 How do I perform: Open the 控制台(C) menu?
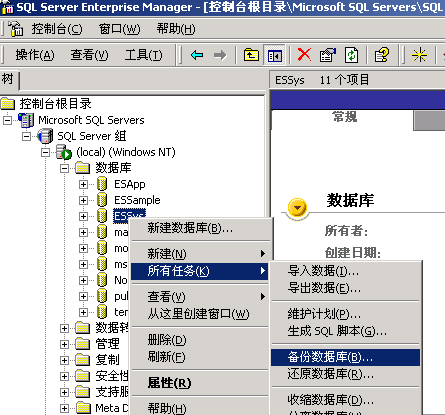click(57, 29)
